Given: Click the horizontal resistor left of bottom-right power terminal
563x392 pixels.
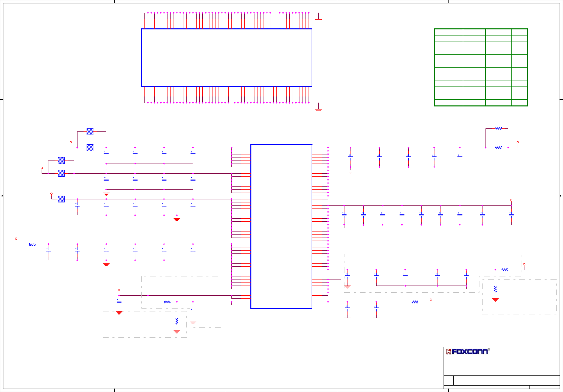Looking at the screenshot, I should (415, 302).
